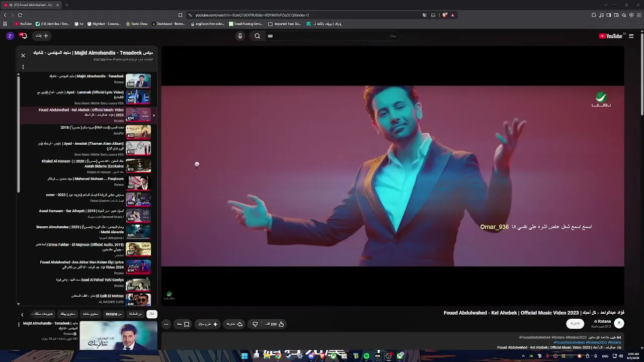Open the Brave Shields lion icon

(x=444, y=15)
